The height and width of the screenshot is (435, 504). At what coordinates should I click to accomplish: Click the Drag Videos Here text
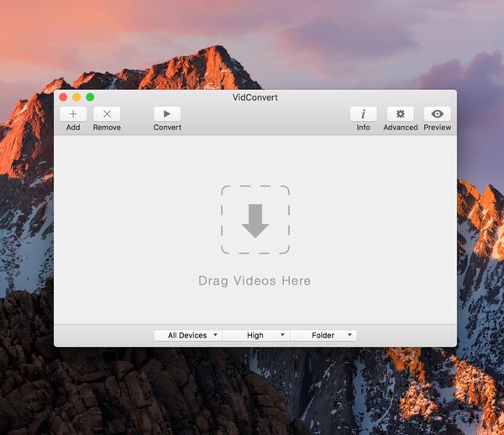[x=255, y=280]
